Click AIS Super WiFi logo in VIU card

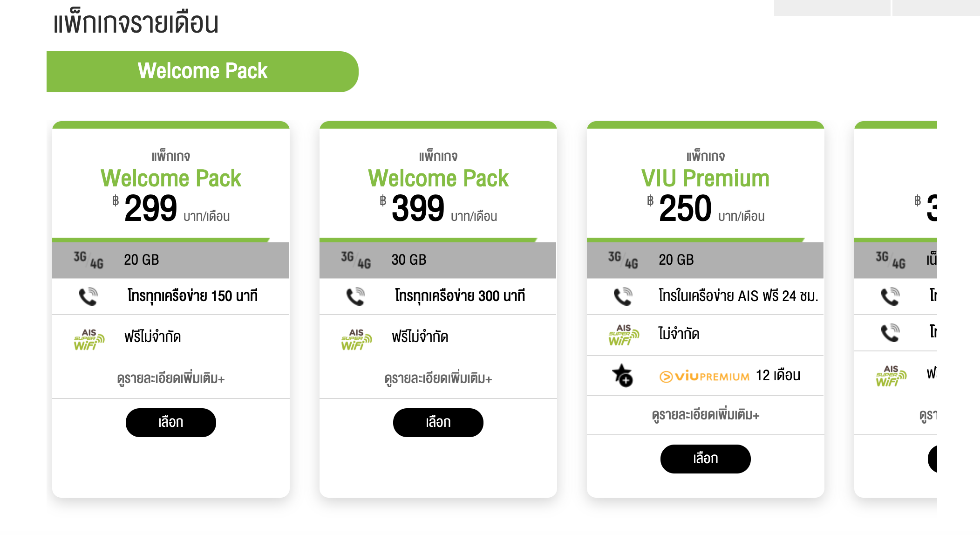tap(623, 335)
